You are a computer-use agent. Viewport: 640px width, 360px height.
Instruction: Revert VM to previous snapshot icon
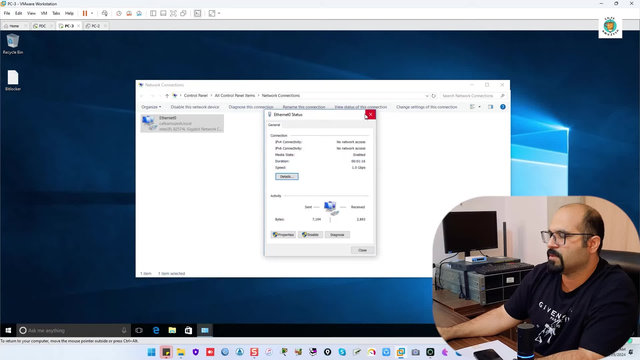point(129,13)
